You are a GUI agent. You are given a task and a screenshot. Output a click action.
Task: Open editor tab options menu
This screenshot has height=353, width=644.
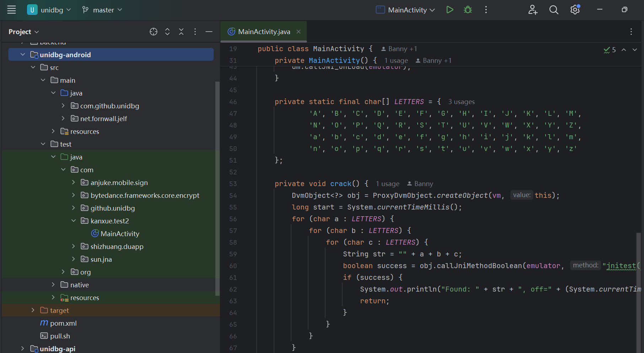point(631,32)
